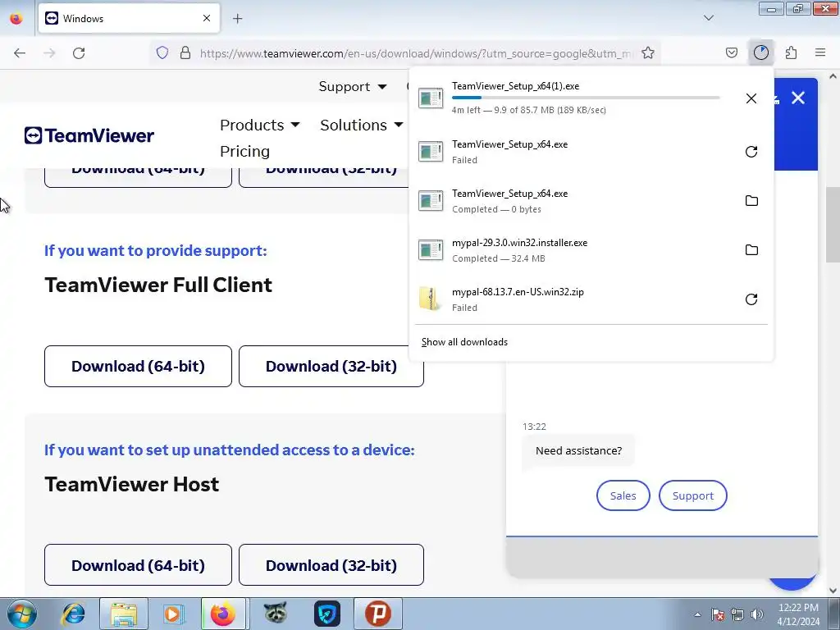Select the Windows browser tab
Screen dimensions: 840x630
point(129,18)
